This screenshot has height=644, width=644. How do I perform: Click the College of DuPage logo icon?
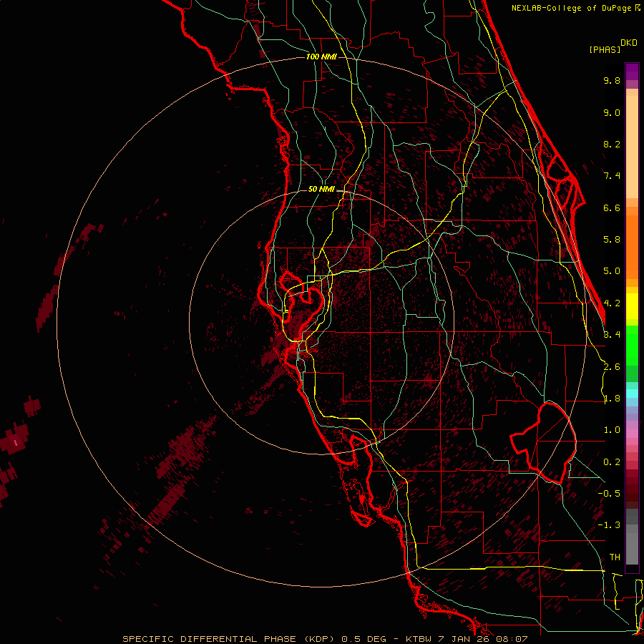(637, 8)
